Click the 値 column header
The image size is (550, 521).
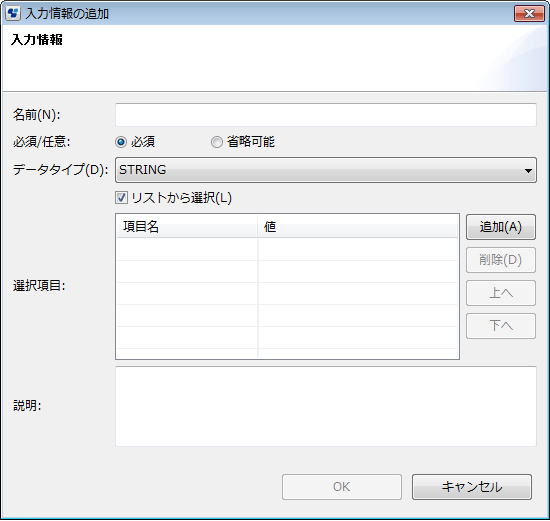coord(357,227)
